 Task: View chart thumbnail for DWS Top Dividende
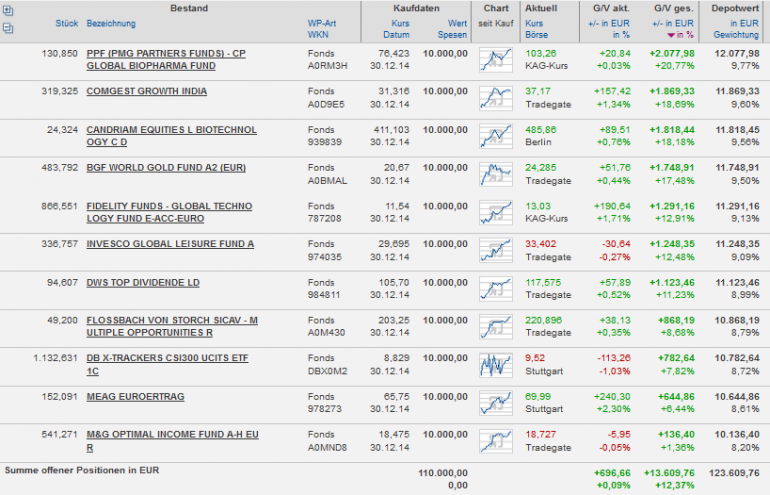tap(495, 289)
